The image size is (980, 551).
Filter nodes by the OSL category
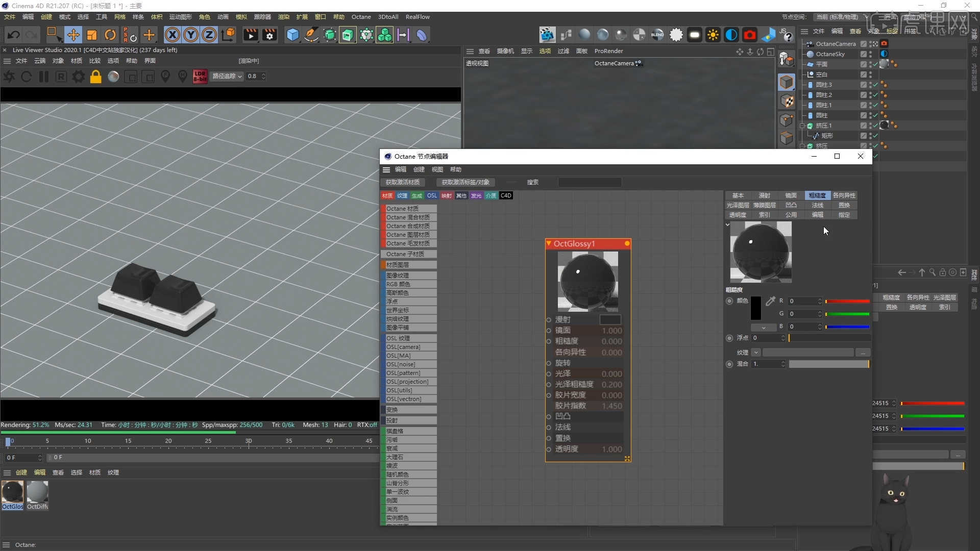[x=432, y=195]
